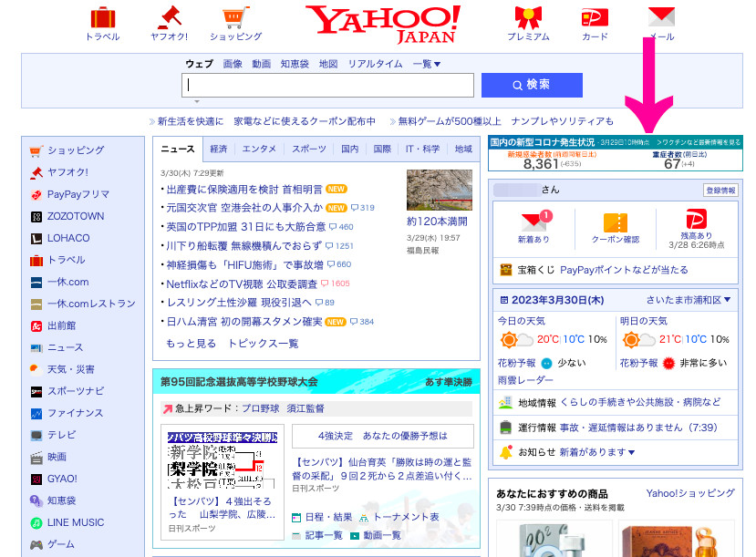This screenshot has height=557, width=756.
Task: Open the クーポン確認 coupon icon
Action: coord(616,222)
